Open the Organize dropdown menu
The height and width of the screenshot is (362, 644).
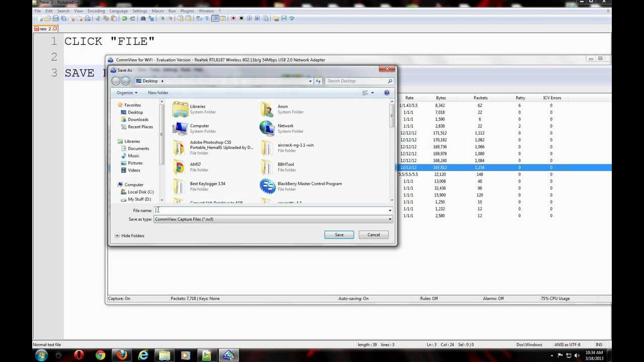click(x=127, y=93)
